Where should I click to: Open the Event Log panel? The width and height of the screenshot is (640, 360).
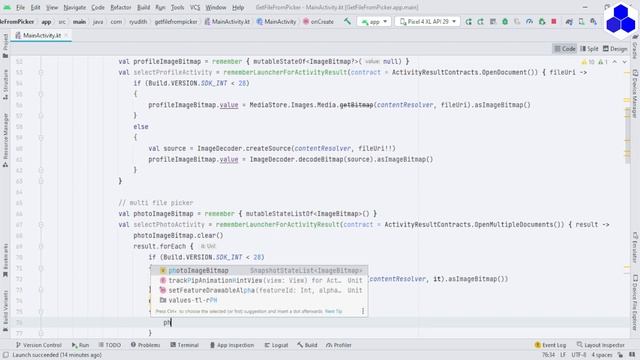pos(550,345)
